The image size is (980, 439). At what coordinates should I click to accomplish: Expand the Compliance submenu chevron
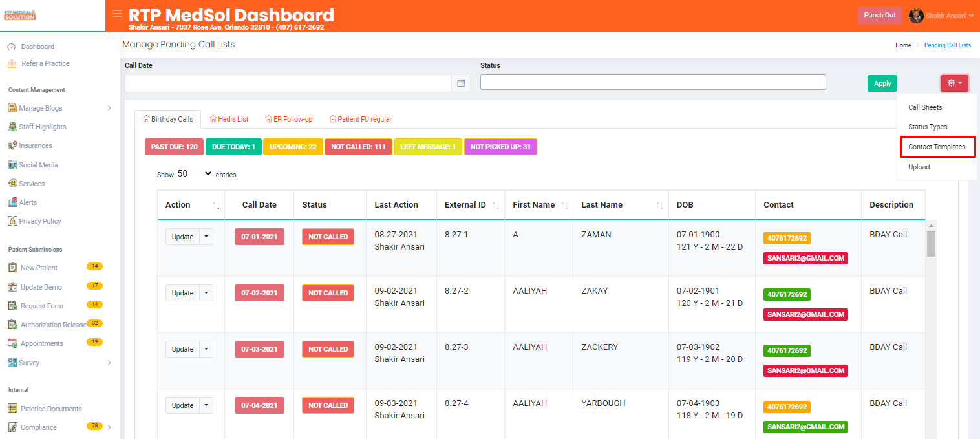point(109,427)
